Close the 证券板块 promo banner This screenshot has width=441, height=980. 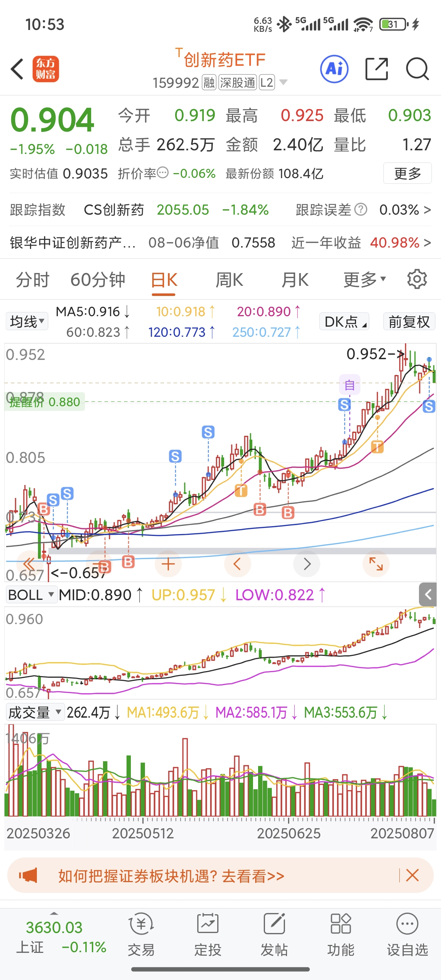(412, 875)
